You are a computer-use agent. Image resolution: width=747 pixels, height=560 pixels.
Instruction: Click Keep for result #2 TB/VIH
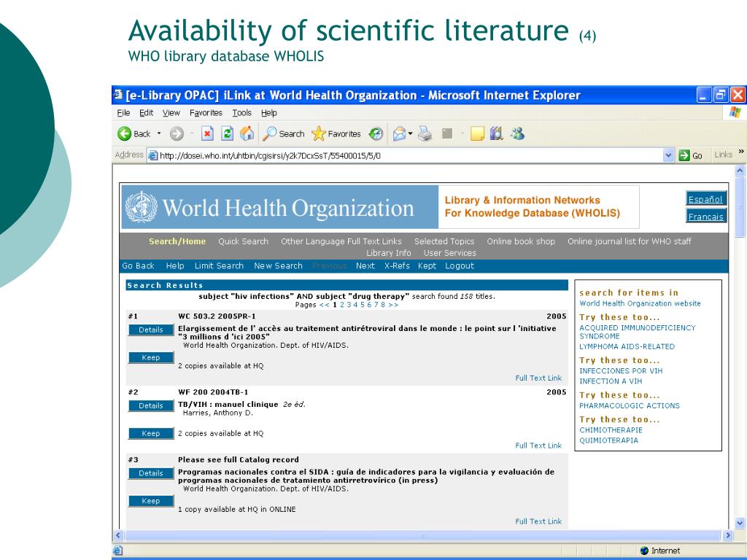(x=151, y=433)
